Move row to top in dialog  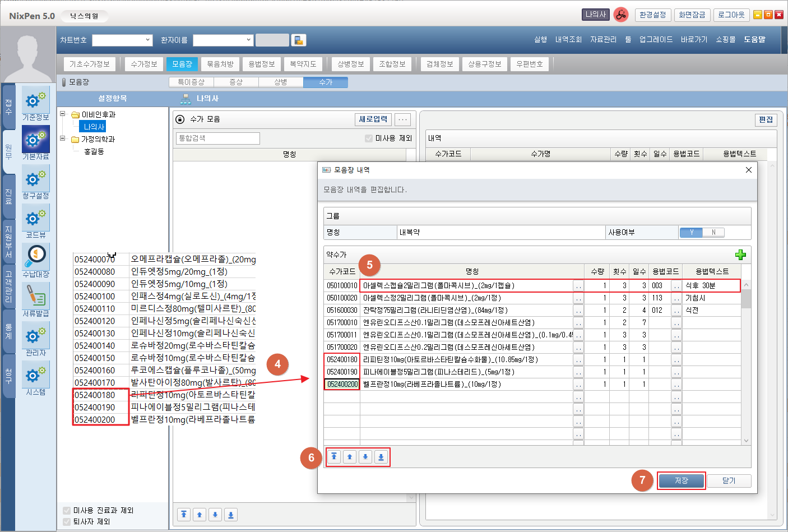(x=334, y=457)
